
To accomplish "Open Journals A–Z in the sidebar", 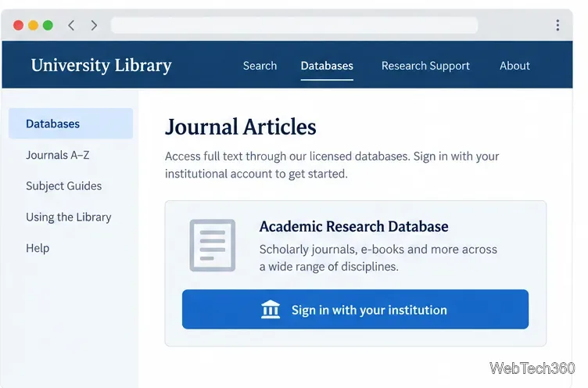I will coord(57,155).
